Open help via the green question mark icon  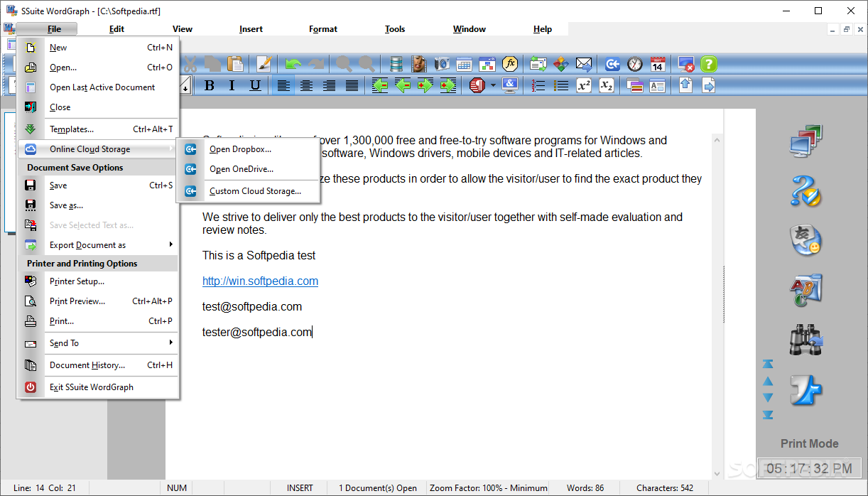coord(709,64)
